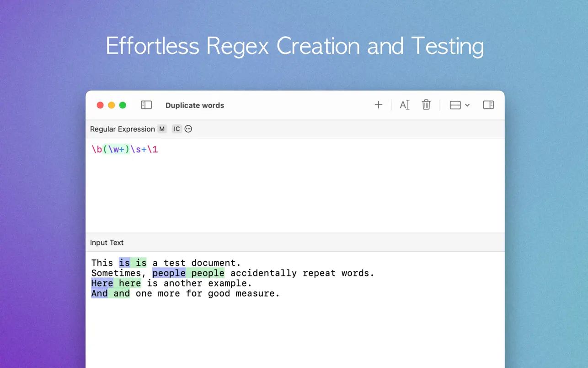Close the window with red button
This screenshot has width=588, height=368.
[x=100, y=105]
